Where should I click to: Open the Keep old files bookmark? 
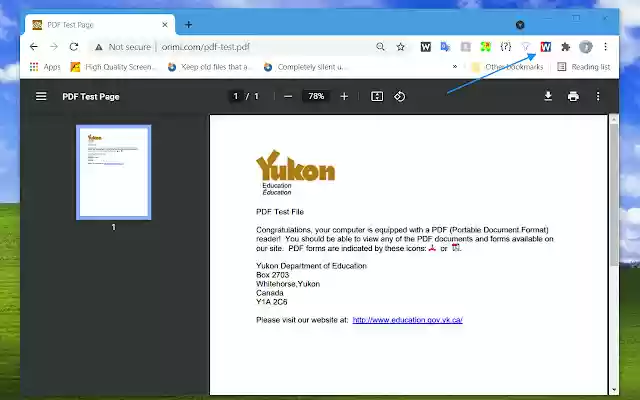pyautogui.click(x=210, y=67)
